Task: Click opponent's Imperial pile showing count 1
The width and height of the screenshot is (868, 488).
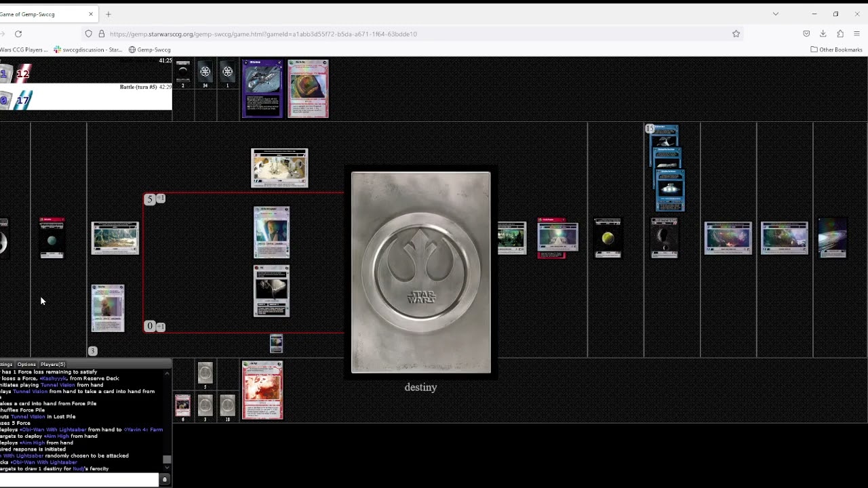Action: (x=227, y=72)
